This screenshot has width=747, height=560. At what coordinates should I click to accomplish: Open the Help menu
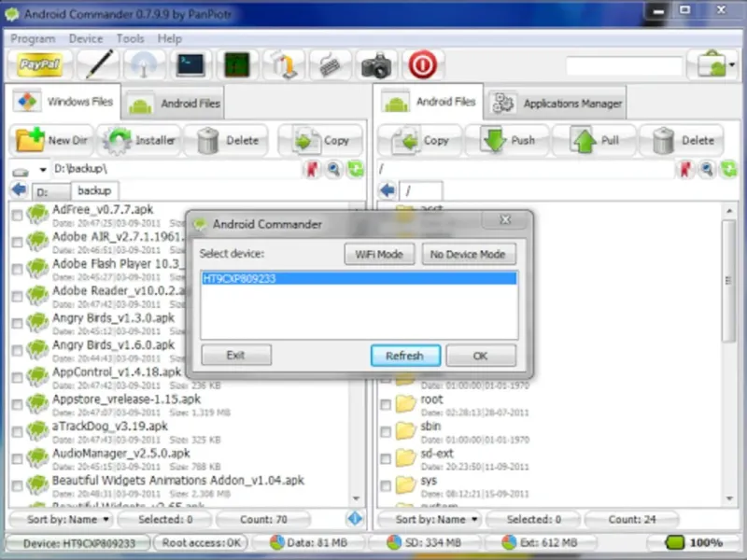pos(170,38)
